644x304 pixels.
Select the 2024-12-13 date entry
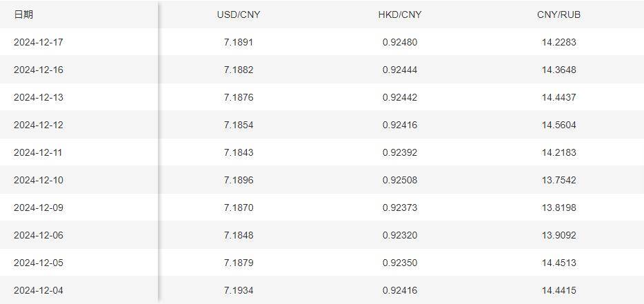[x=39, y=97]
